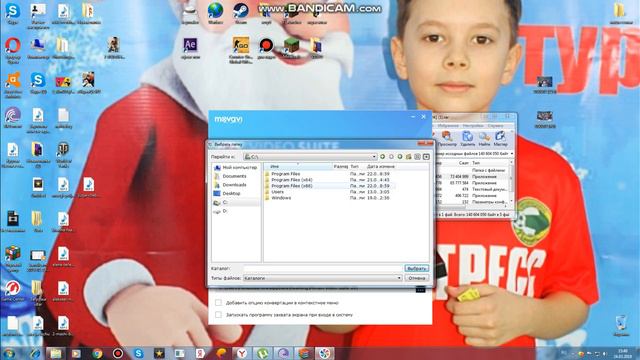Select the Program Files (x64) folder
Image resolution: width=640 pixels, height=360 pixels.
point(291,180)
